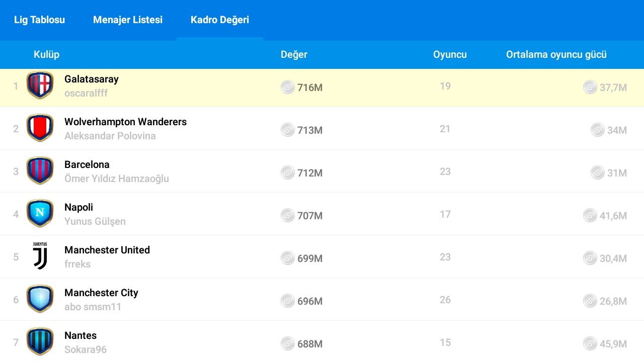Click squad value 713M
The image size is (644, 362).
pyautogui.click(x=310, y=130)
